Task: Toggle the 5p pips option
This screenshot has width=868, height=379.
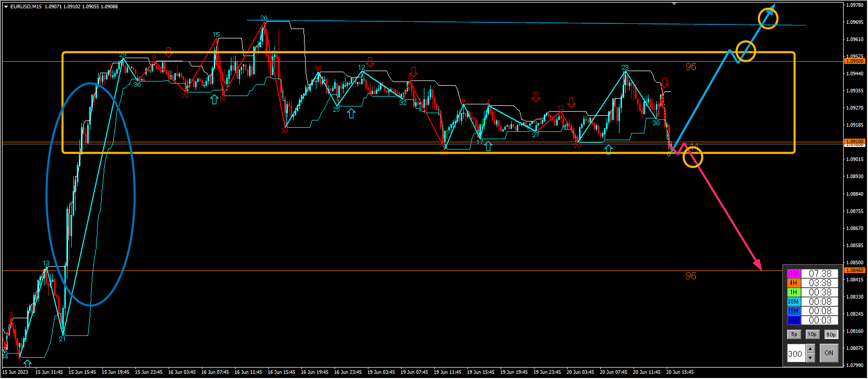Action: point(794,334)
